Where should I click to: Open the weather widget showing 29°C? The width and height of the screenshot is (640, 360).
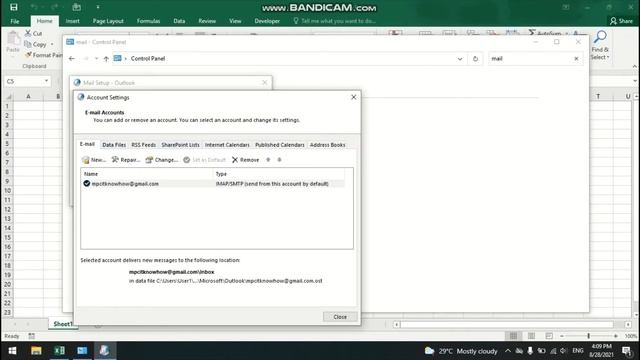click(461, 351)
